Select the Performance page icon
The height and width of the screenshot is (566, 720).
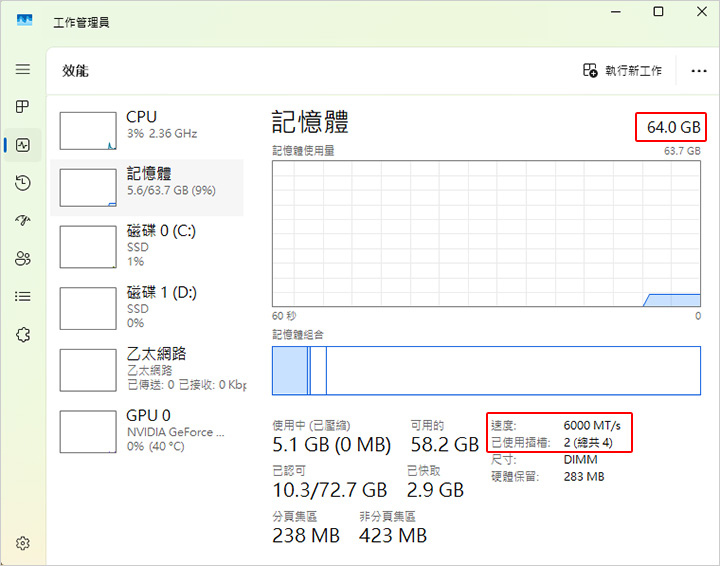(22, 145)
